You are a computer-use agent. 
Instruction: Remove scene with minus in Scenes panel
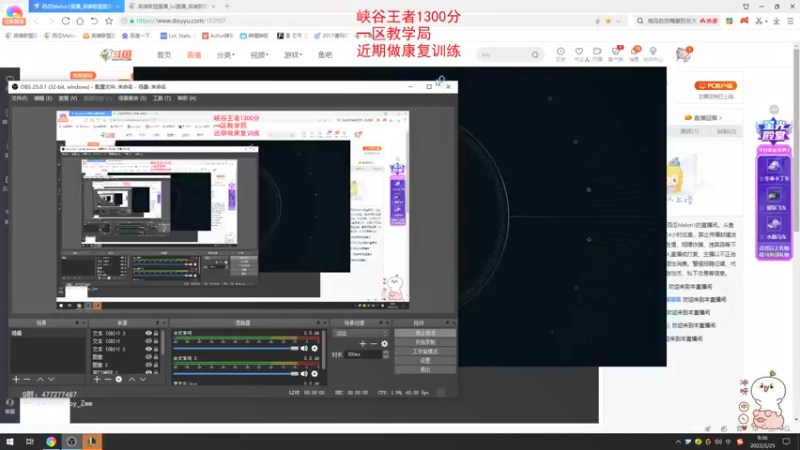(x=27, y=380)
